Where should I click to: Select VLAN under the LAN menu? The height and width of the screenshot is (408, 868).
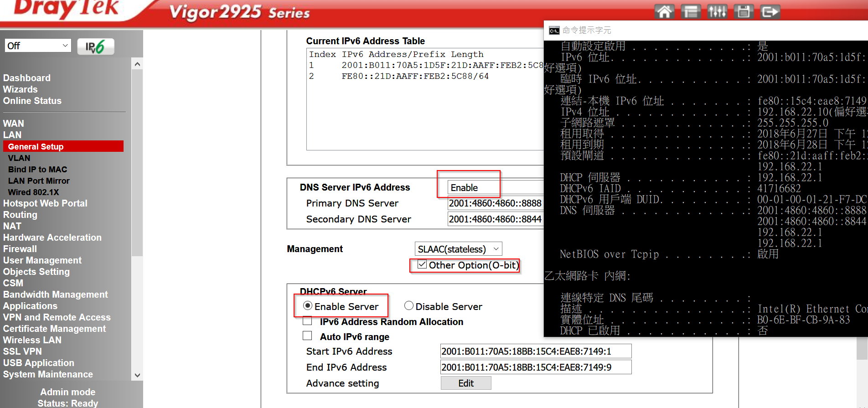coord(19,158)
